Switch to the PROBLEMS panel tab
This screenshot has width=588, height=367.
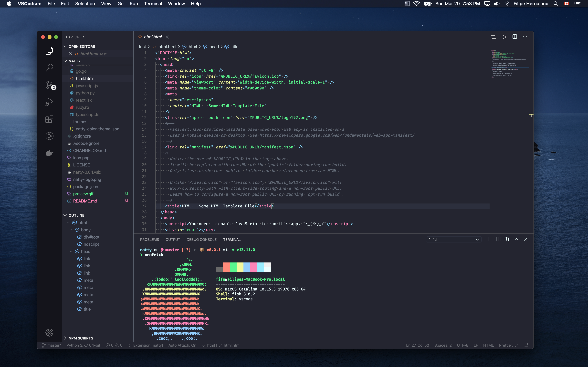click(149, 240)
